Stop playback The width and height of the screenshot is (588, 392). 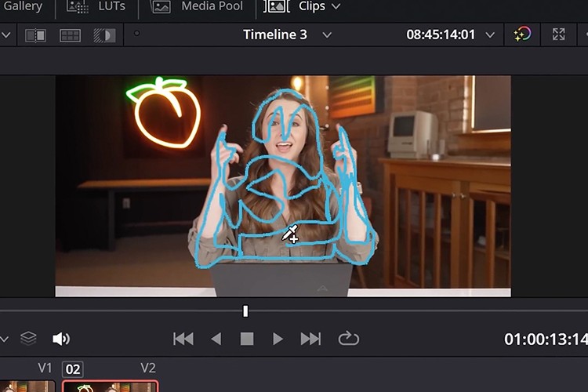click(247, 339)
